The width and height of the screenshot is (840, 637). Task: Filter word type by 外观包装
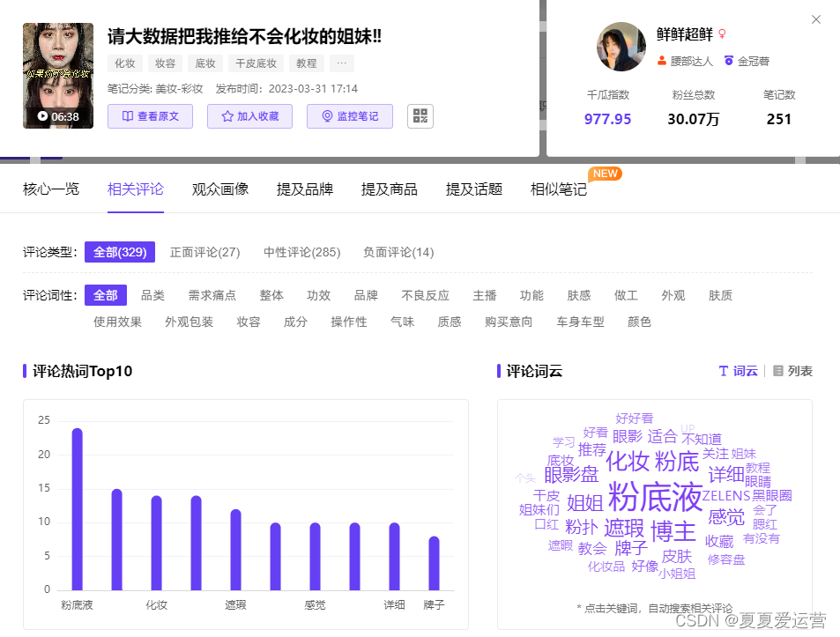coord(190,322)
